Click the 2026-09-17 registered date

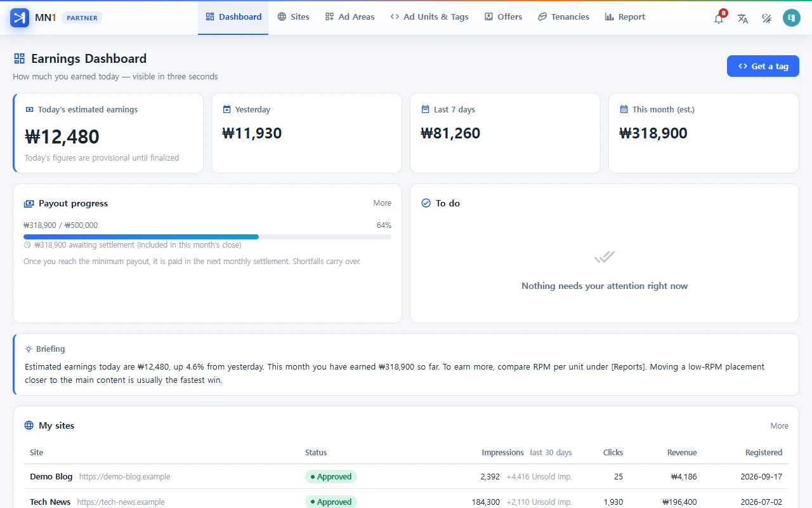[x=761, y=477]
